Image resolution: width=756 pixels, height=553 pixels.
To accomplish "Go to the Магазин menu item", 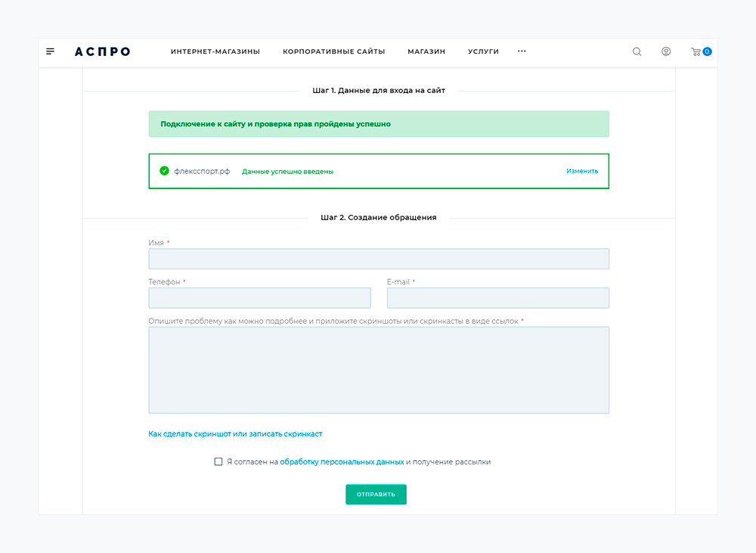I will tap(426, 51).
